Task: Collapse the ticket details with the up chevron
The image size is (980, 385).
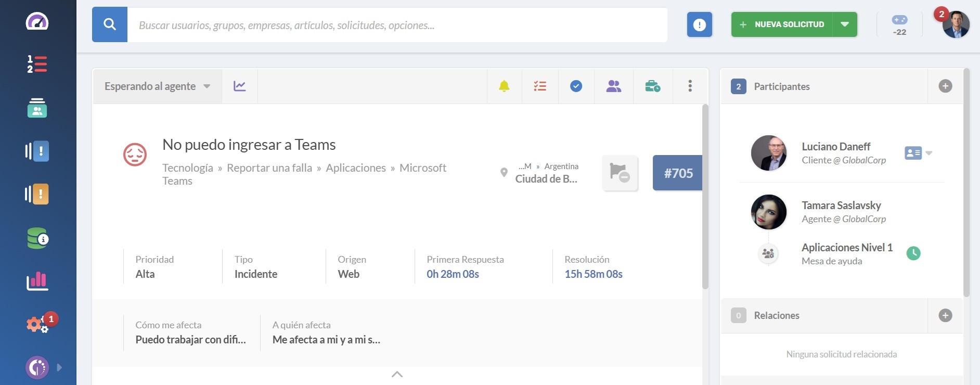Action: point(397,374)
